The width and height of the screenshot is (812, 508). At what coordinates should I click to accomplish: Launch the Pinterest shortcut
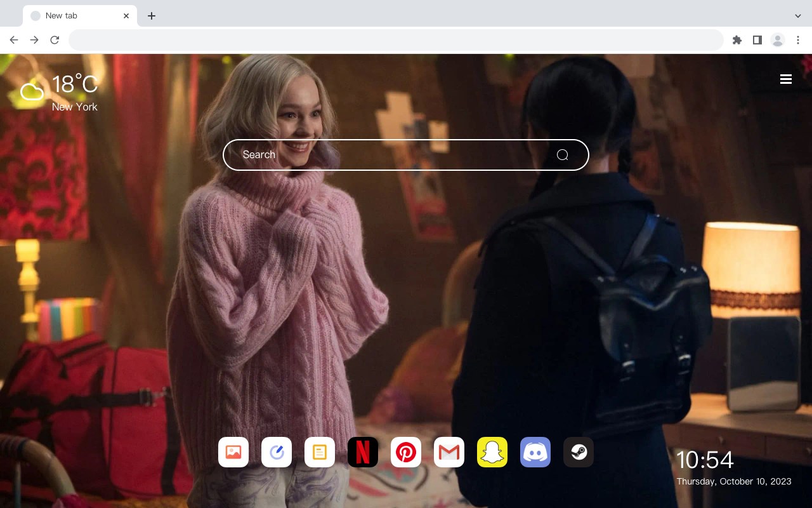click(406, 452)
